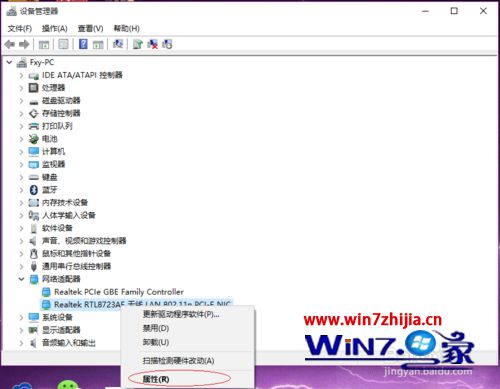Click the processor (处理器) chip icon
The width and height of the screenshot is (500, 389).
pos(34,88)
